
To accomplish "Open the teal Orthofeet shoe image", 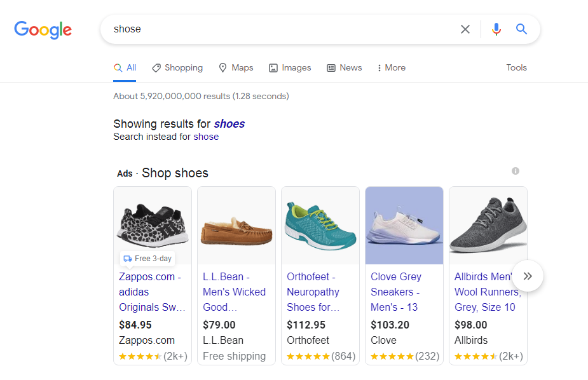I will pyautogui.click(x=320, y=226).
